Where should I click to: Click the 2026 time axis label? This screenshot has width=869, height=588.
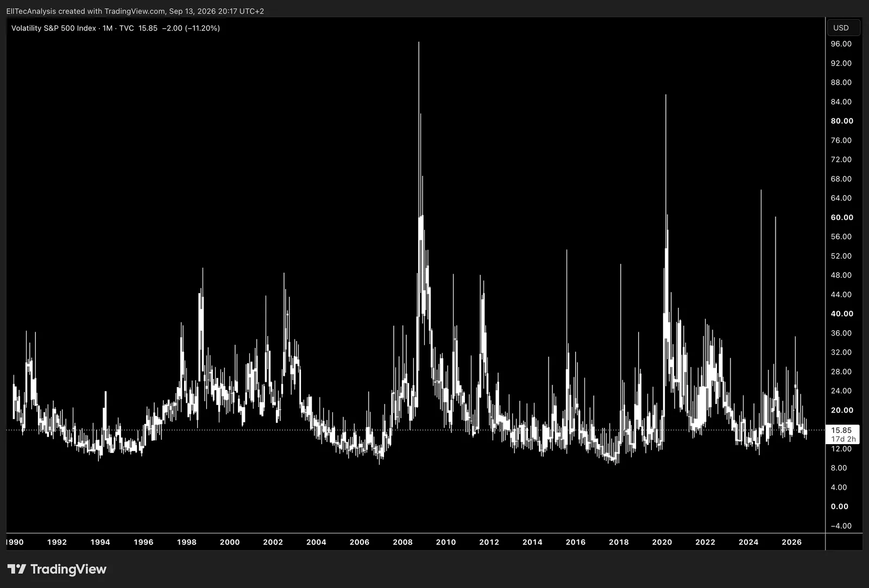pos(792,542)
